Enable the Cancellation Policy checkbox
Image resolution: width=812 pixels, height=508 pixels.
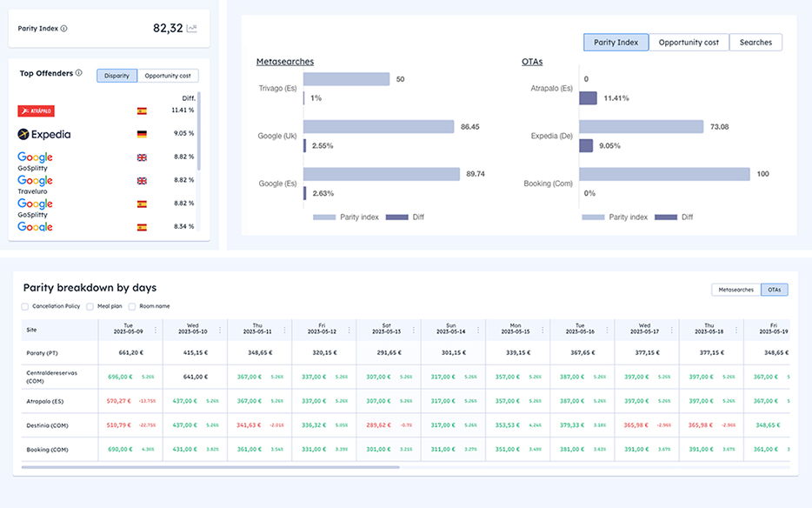point(25,306)
